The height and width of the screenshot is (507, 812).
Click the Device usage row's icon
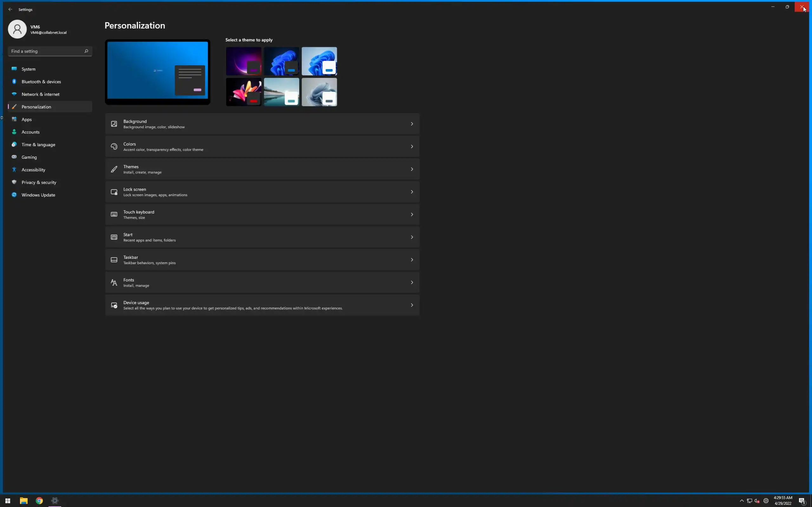click(114, 305)
